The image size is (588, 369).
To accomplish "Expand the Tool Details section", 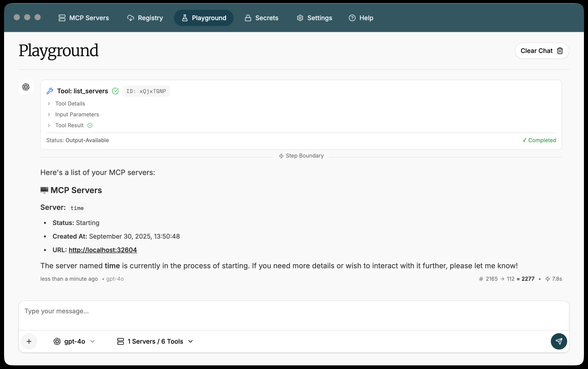I will coord(70,103).
